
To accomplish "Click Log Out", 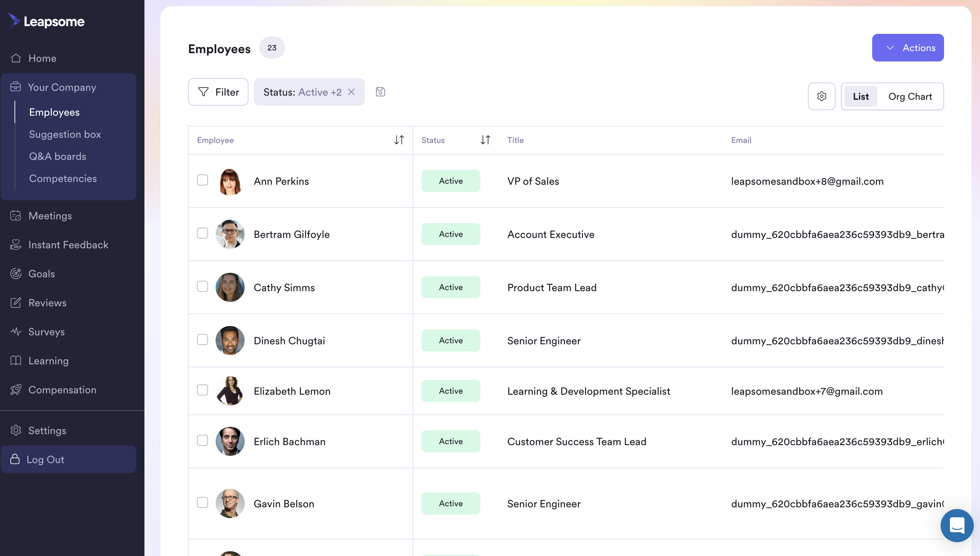I will coord(68,459).
